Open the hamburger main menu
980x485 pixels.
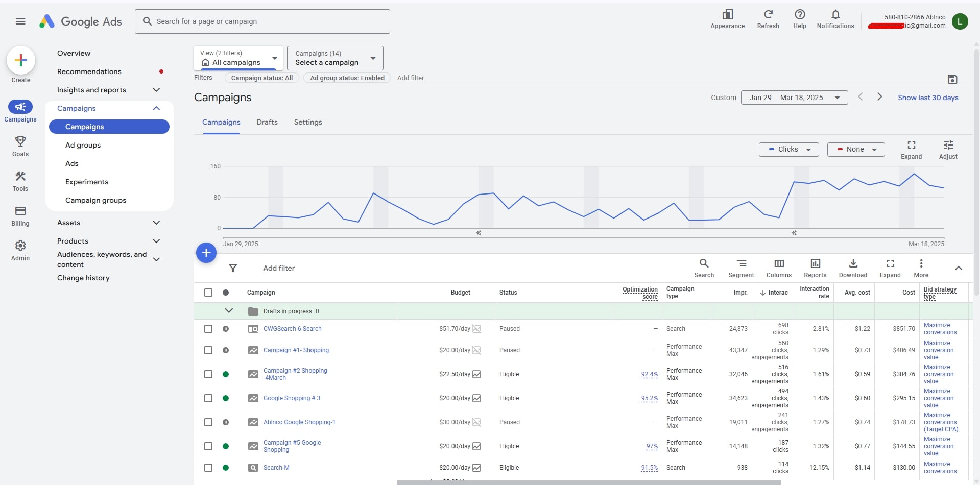(x=20, y=21)
